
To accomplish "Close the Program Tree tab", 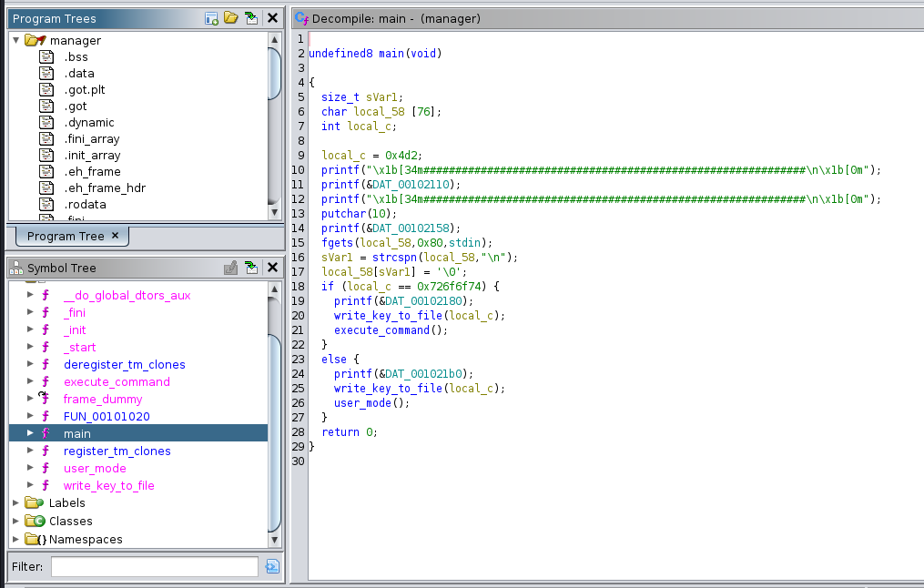I will click(x=115, y=235).
